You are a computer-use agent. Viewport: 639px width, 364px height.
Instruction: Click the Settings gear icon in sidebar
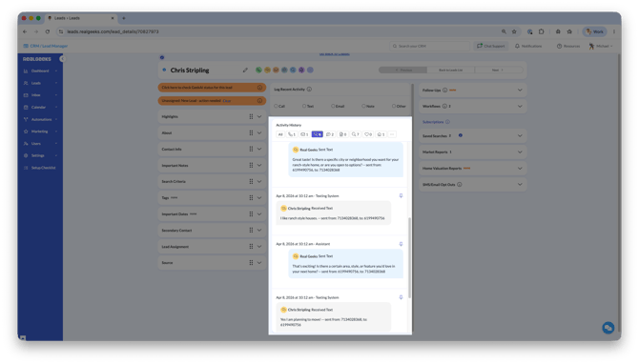[26, 155]
